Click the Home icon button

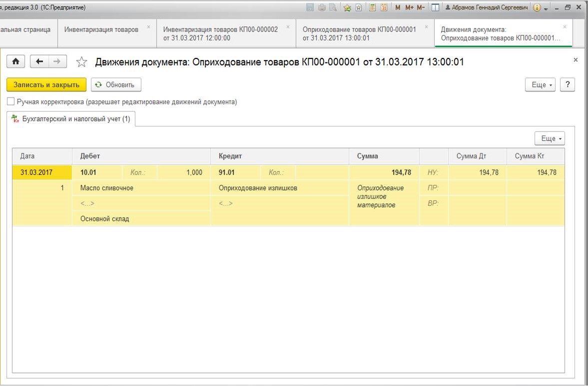[16, 61]
